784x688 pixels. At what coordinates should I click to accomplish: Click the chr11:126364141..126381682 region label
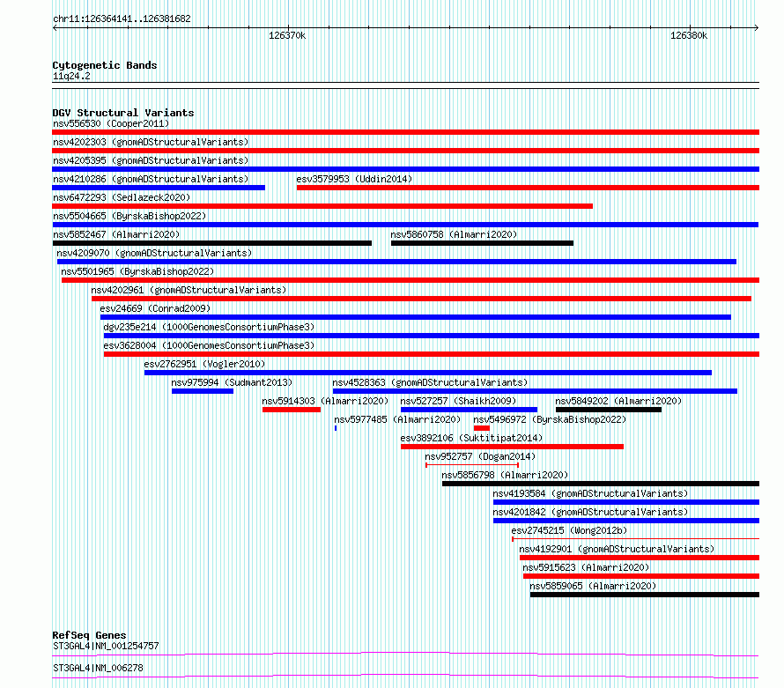[122, 19]
